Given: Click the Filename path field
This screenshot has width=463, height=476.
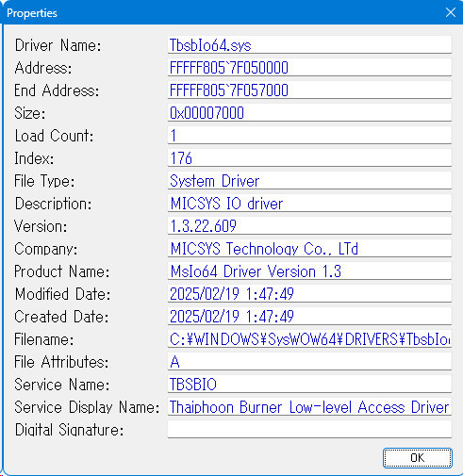Looking at the screenshot, I should (x=309, y=338).
